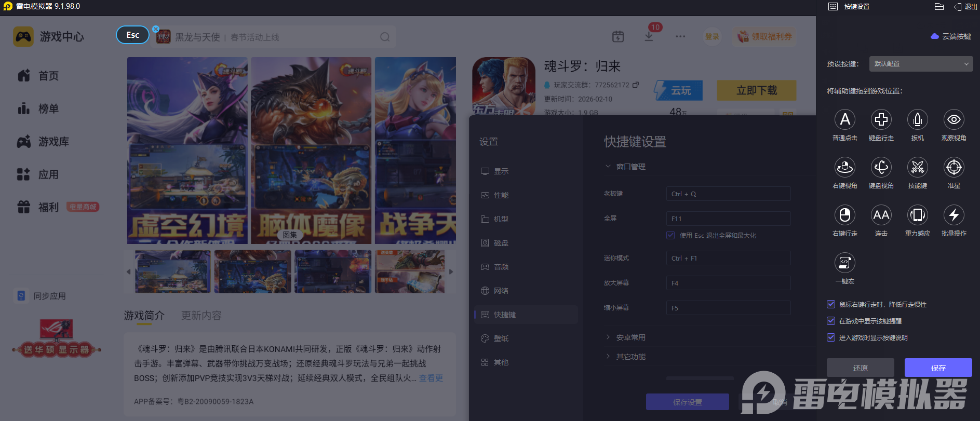Select the 技能键 skill key icon
The image size is (980, 421).
(918, 167)
